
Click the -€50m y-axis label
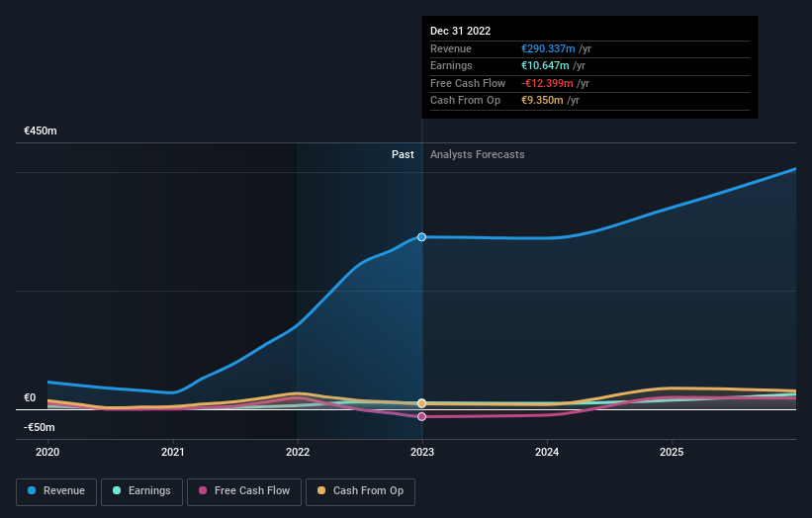(40, 427)
